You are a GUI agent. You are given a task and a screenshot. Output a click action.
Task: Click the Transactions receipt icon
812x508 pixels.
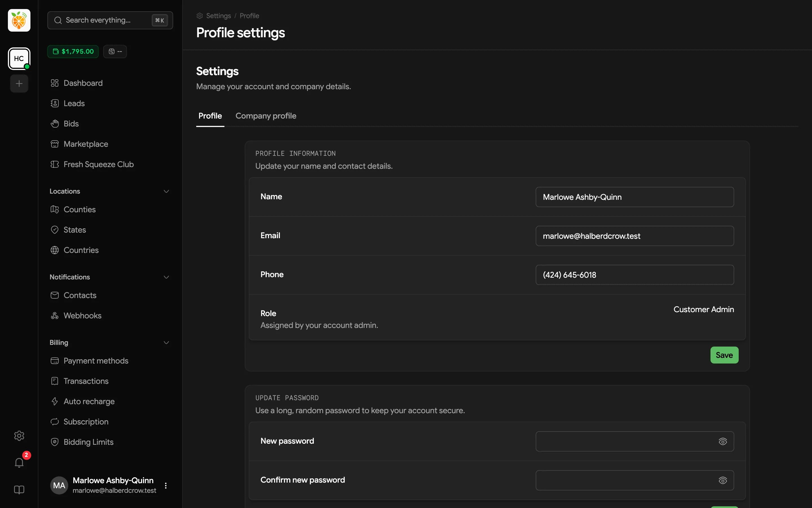[55, 381]
